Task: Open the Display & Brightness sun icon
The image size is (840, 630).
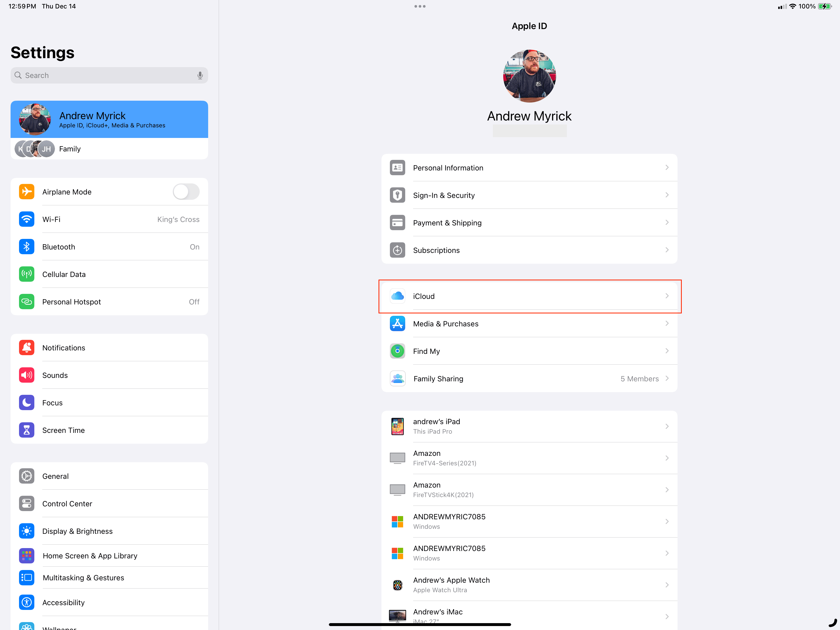Action: pos(27,531)
